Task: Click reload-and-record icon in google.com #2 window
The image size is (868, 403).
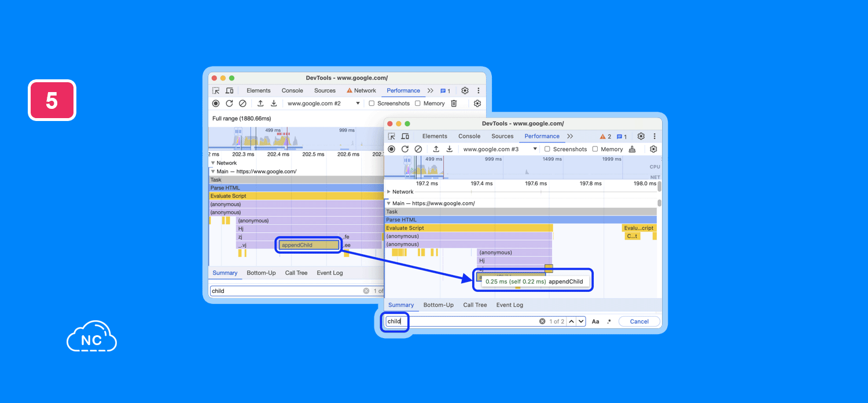Action: [x=229, y=104]
